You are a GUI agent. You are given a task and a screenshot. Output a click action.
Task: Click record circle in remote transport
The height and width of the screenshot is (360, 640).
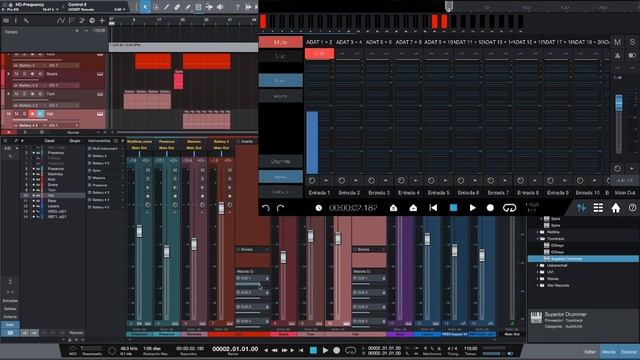tap(490, 208)
